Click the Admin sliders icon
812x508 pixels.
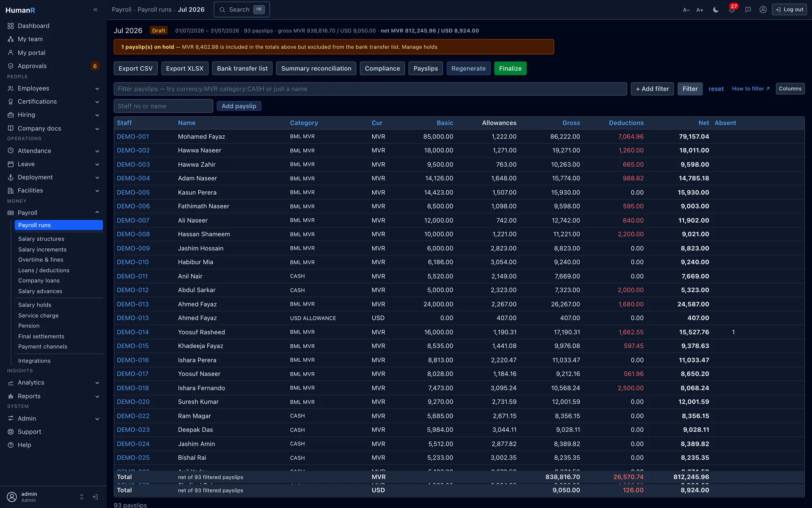tap(11, 419)
